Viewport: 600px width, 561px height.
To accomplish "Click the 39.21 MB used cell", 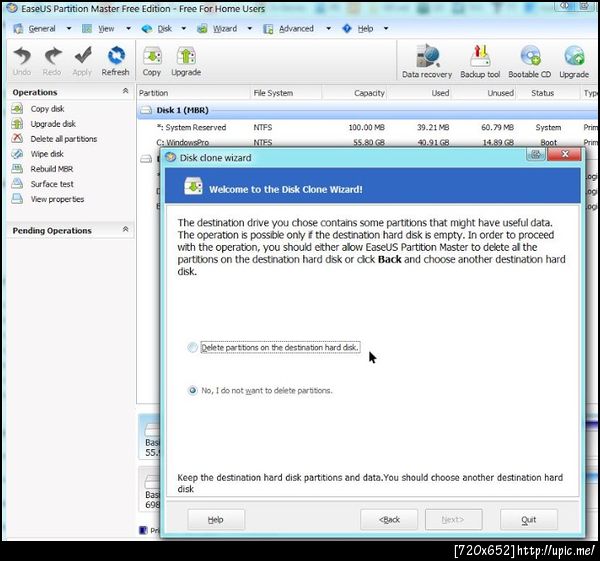I will 433,127.
